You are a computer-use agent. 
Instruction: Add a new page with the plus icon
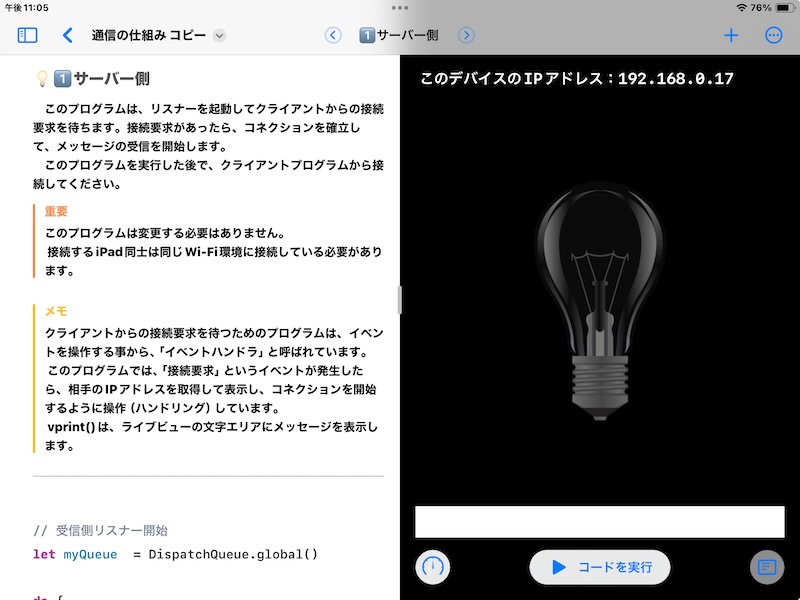(730, 34)
